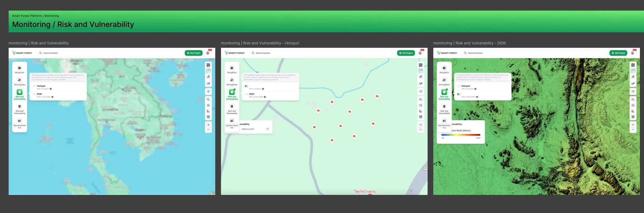Zoom out on the first frame map

tap(208, 130)
